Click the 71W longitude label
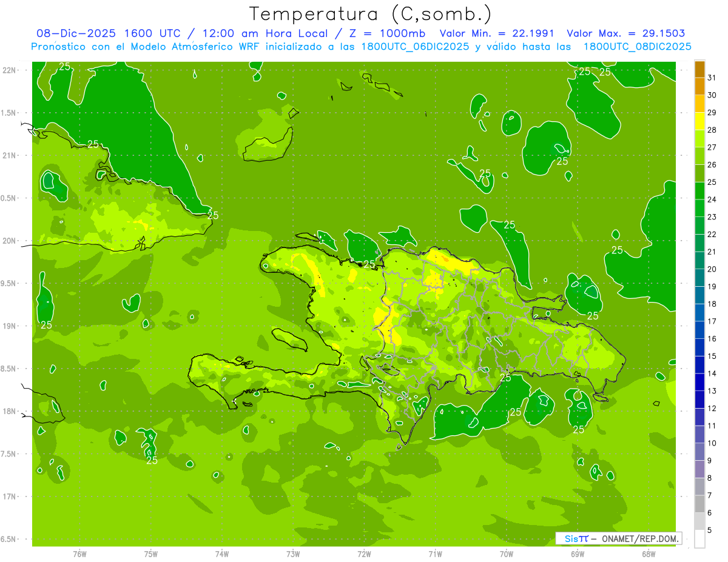 click(x=435, y=554)
